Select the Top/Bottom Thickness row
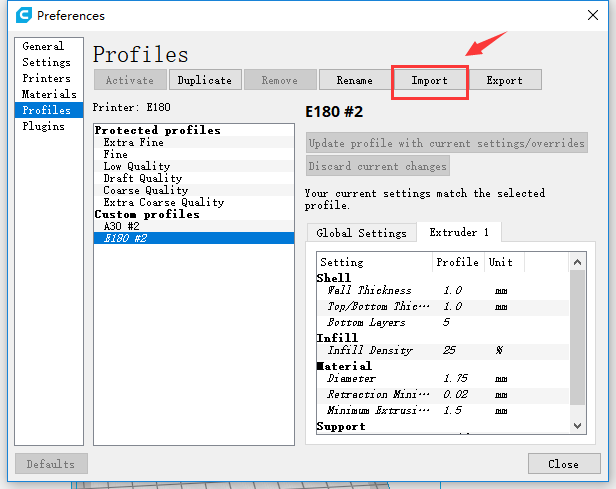Image resolution: width=616 pixels, height=489 pixels. click(x=443, y=307)
